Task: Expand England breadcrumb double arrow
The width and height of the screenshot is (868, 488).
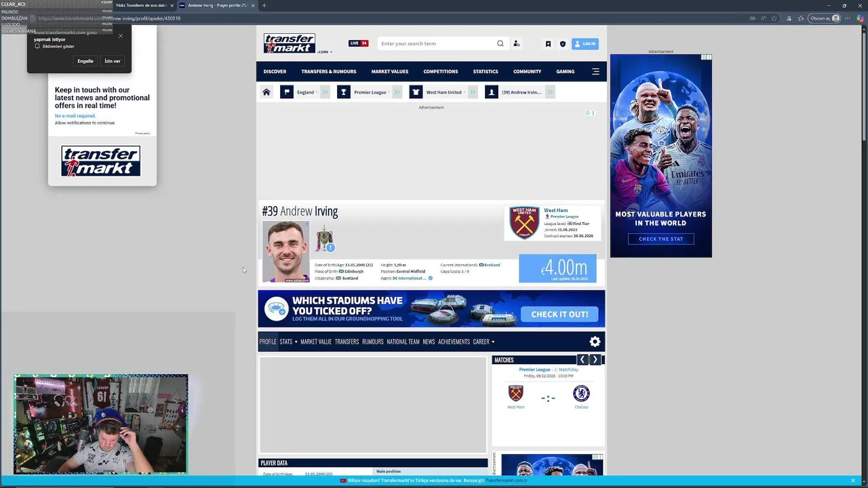Action: (325, 92)
